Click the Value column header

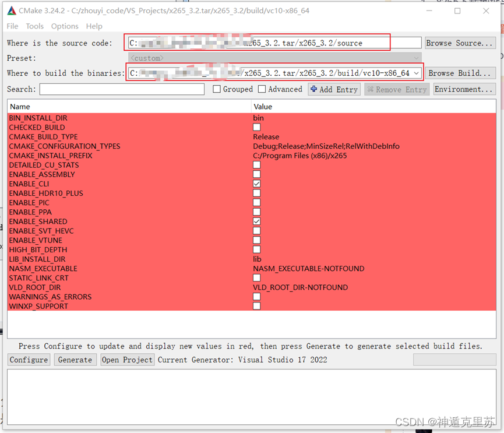click(374, 107)
